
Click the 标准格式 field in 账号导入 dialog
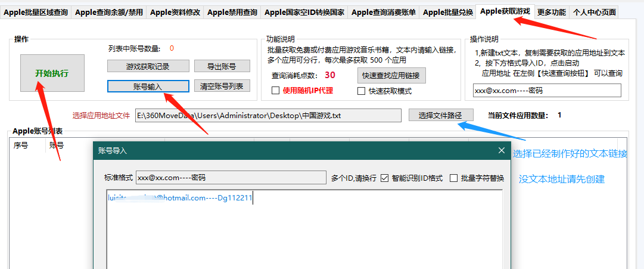231,178
